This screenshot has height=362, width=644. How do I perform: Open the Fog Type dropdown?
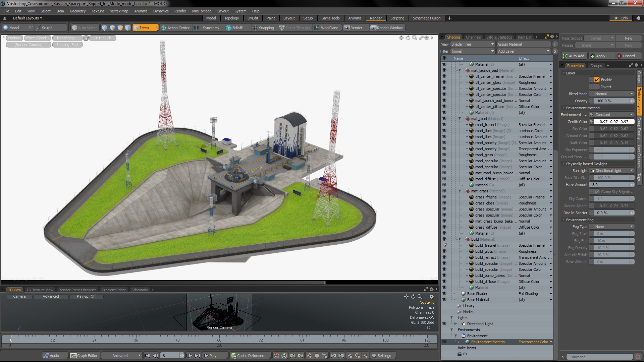click(x=614, y=227)
